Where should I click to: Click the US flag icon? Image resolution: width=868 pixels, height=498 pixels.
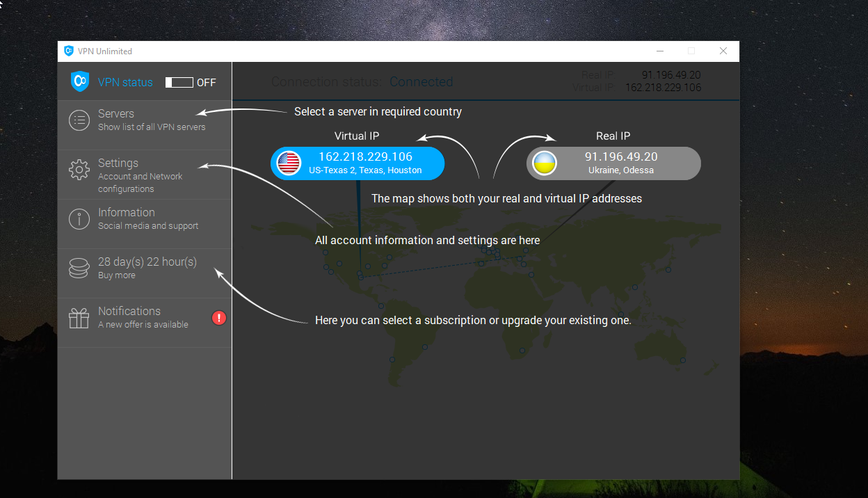click(289, 163)
